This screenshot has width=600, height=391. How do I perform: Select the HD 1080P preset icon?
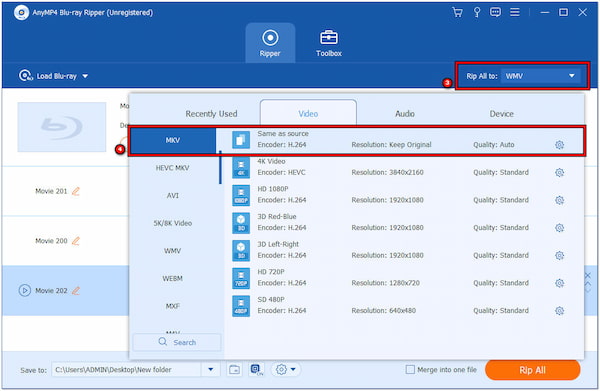tap(241, 195)
